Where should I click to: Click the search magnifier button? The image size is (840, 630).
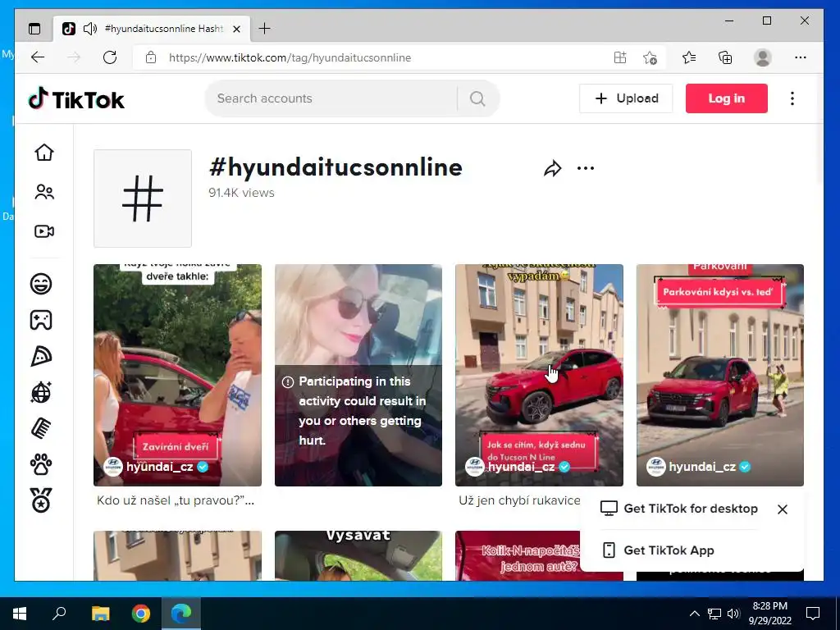pos(477,98)
